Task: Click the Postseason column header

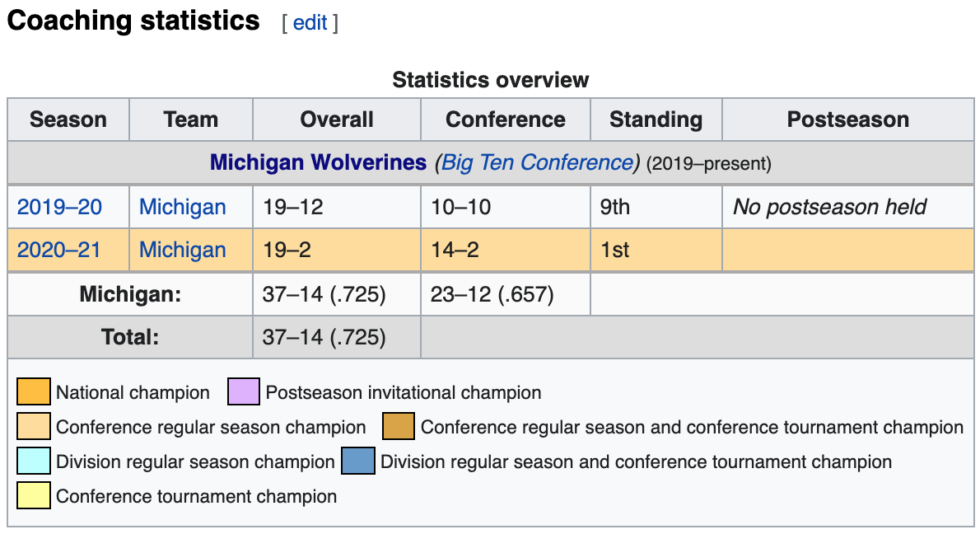Action: (x=848, y=119)
